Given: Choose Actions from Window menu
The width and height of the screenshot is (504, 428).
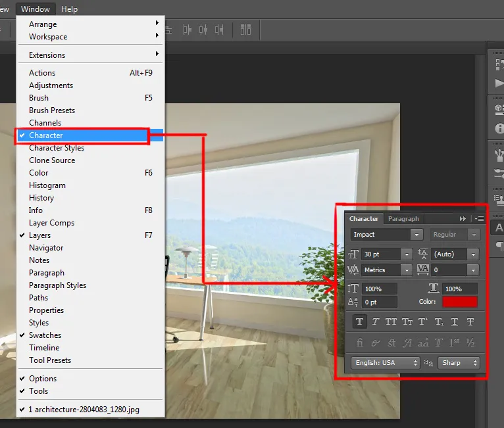Looking at the screenshot, I should (x=91, y=73).
